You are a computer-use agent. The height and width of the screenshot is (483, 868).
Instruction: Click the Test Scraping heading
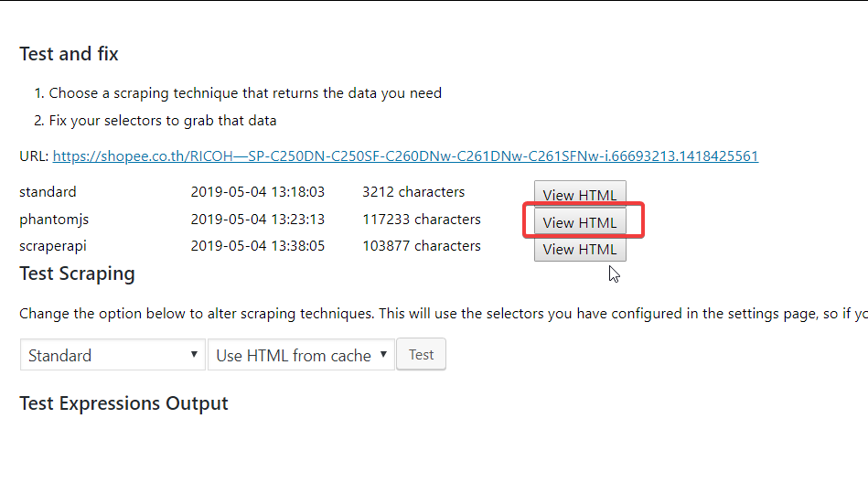pos(77,274)
